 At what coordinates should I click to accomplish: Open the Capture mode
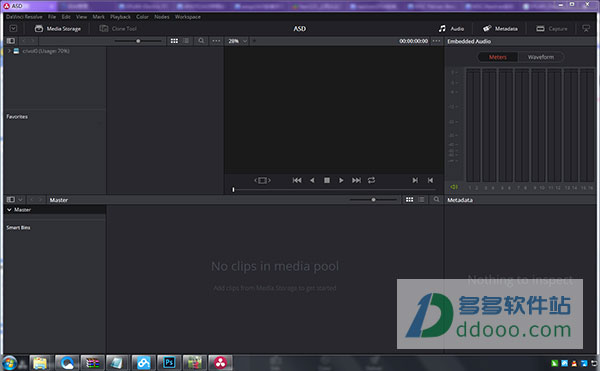click(x=552, y=29)
